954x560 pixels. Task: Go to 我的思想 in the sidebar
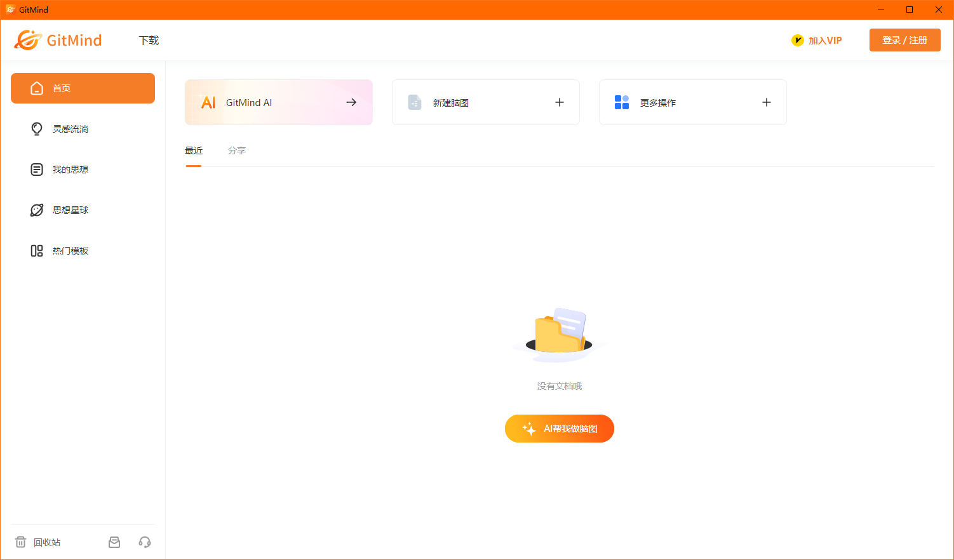click(x=83, y=170)
